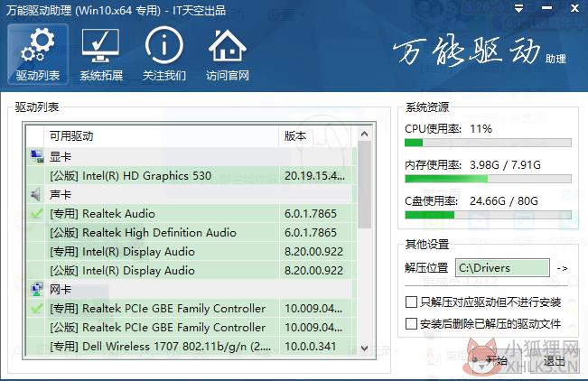
Task: Click the 显卡 category monitor icon
Action: coord(36,156)
